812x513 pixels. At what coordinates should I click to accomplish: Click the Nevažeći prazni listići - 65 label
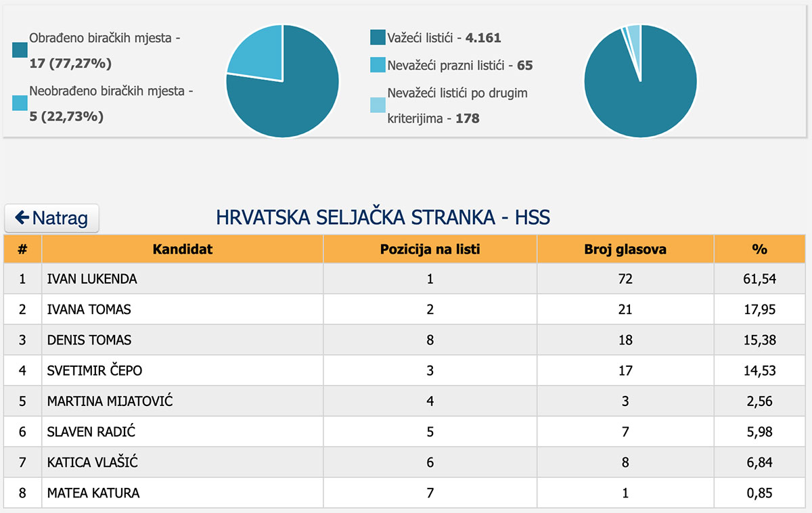(460, 66)
